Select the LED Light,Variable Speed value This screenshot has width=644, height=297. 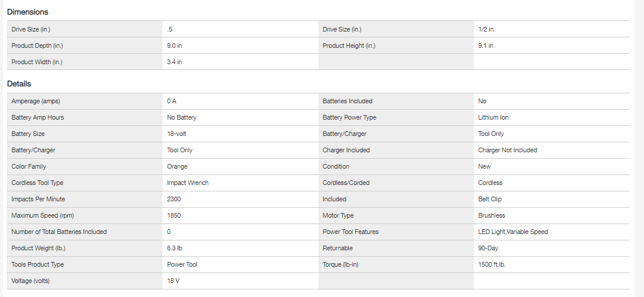pos(513,232)
